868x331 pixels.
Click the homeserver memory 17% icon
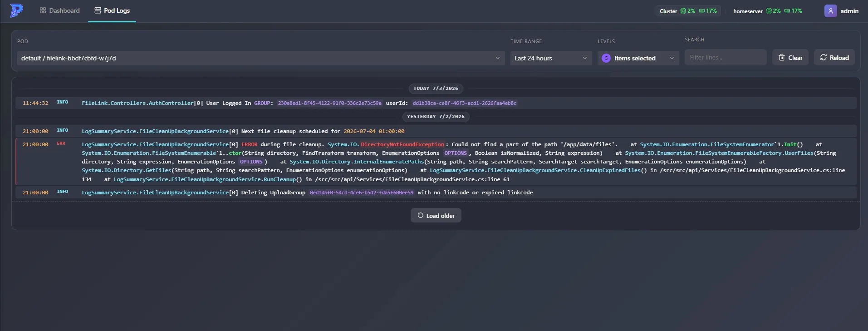787,11
